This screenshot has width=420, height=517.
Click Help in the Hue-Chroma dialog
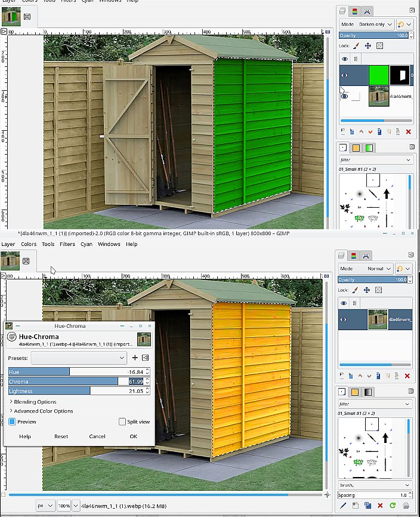coord(25,436)
